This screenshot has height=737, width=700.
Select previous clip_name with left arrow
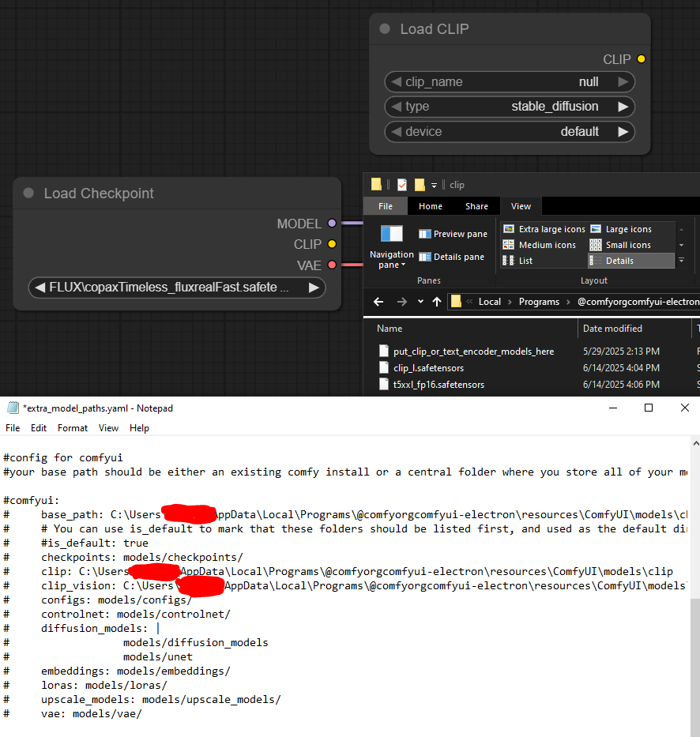[397, 82]
